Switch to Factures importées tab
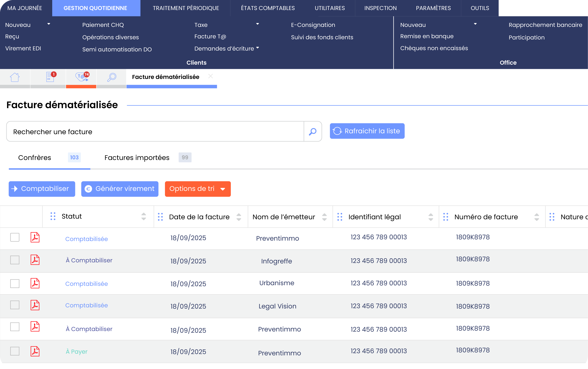Image resolution: width=588 pixels, height=369 pixels. click(137, 158)
